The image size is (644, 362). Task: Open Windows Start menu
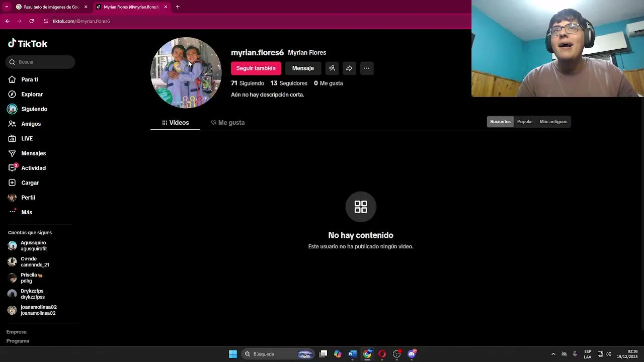tap(232, 354)
